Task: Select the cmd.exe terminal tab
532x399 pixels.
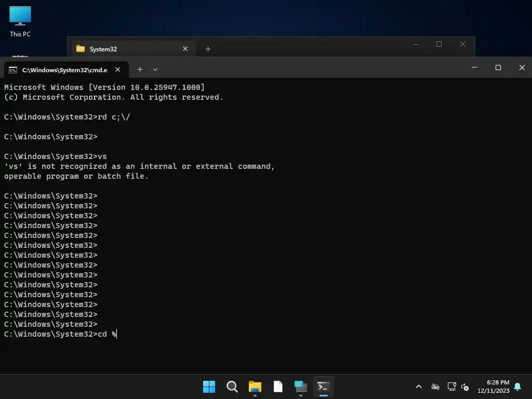Action: (66, 70)
